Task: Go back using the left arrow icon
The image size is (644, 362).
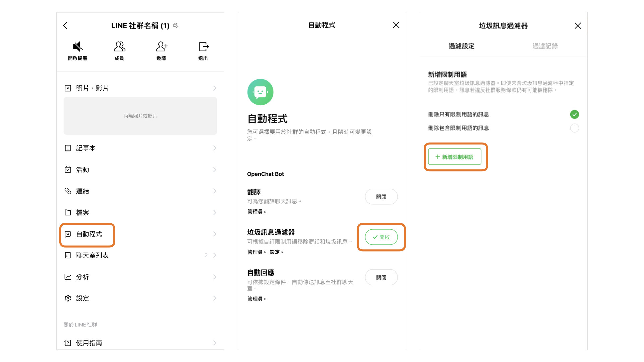Action: pos(65,26)
